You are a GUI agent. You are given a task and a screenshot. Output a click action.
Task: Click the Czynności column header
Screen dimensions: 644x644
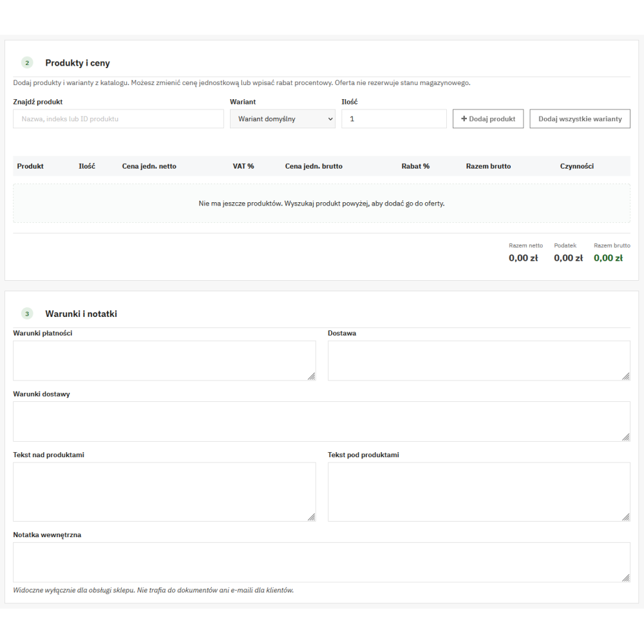pos(576,166)
